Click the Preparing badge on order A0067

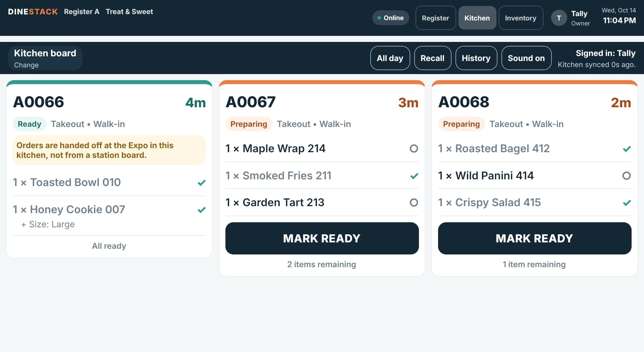[249, 124]
